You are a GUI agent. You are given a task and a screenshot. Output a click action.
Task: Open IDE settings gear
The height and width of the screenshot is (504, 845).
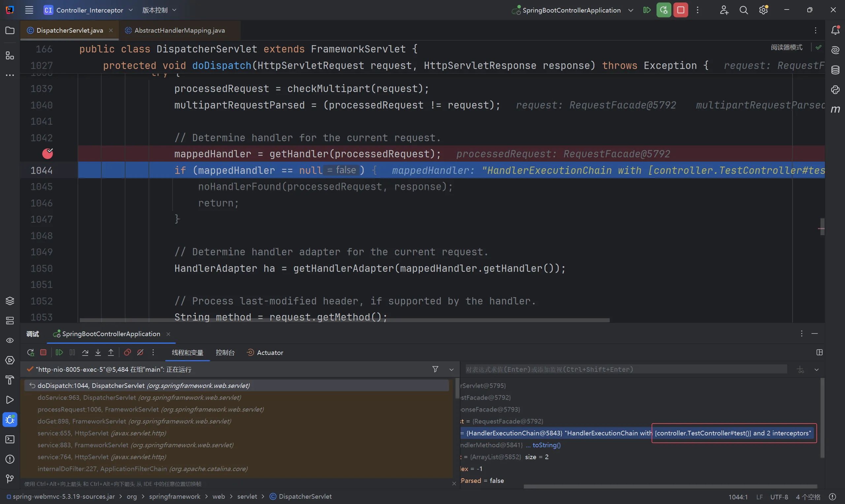click(x=764, y=10)
